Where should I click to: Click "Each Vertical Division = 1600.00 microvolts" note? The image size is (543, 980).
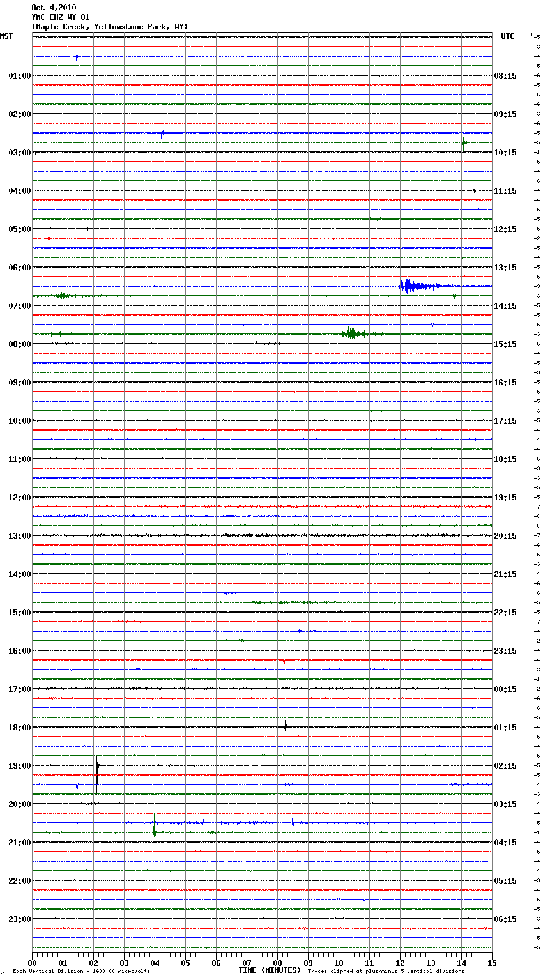click(81, 971)
